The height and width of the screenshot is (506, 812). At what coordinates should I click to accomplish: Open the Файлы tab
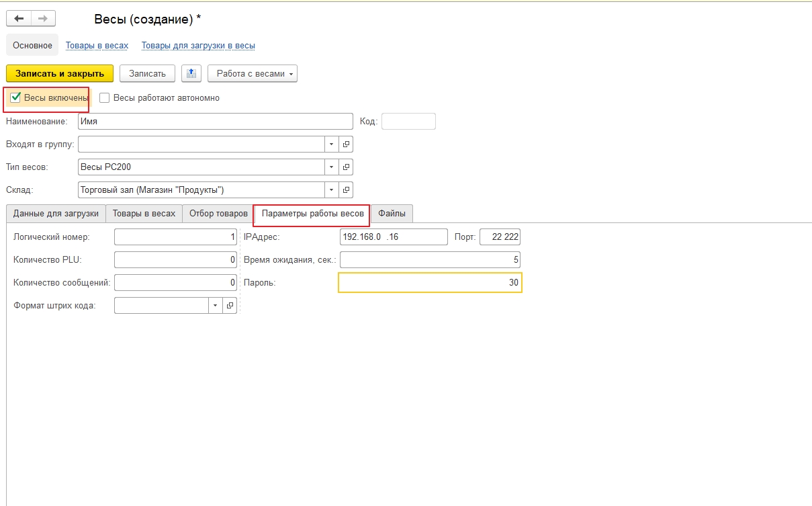coord(392,214)
